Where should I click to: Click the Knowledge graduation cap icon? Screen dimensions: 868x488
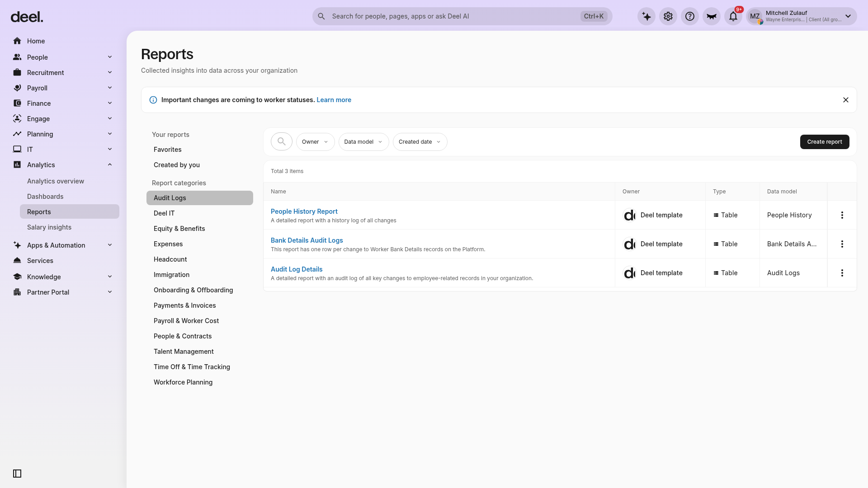click(17, 277)
